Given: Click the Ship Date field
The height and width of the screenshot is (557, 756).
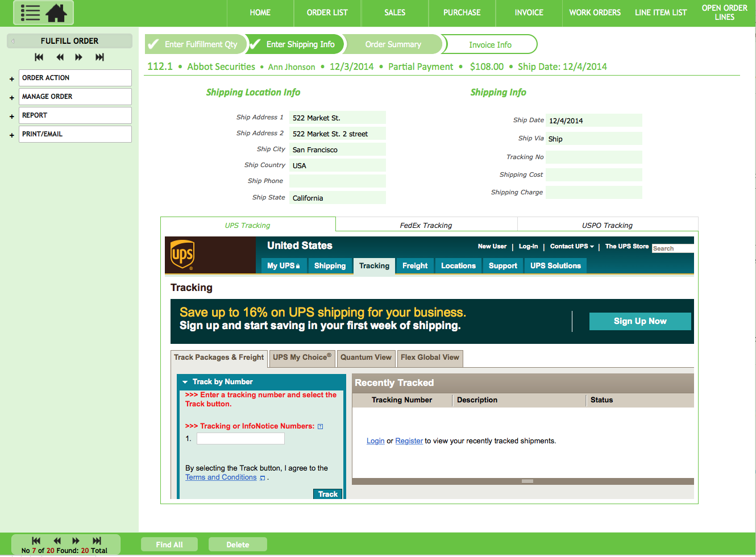Looking at the screenshot, I should [x=594, y=120].
